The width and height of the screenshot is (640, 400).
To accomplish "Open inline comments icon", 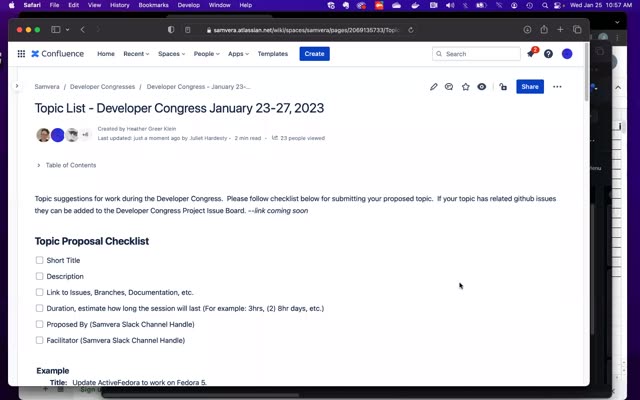I will click(x=449, y=87).
